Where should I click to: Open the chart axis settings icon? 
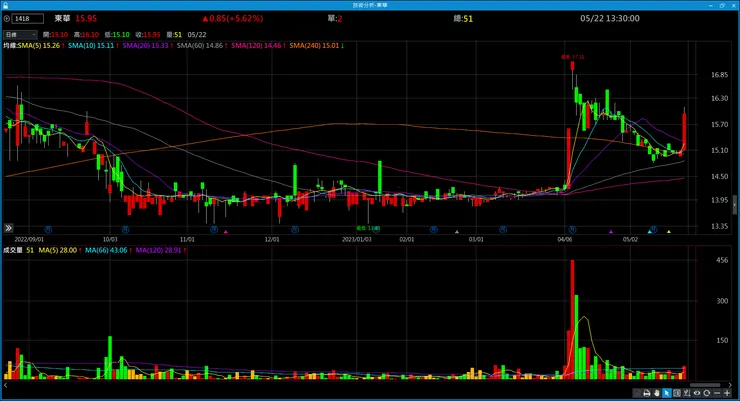coord(687,393)
